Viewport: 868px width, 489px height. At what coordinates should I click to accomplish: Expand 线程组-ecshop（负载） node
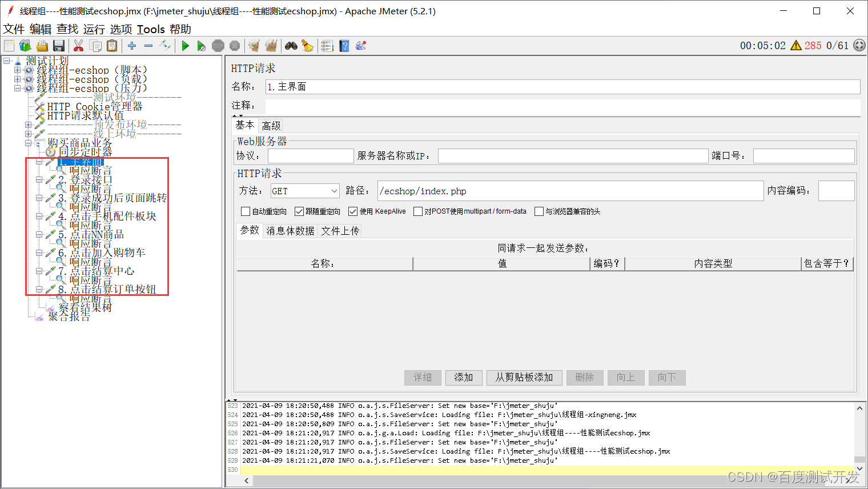[17, 79]
